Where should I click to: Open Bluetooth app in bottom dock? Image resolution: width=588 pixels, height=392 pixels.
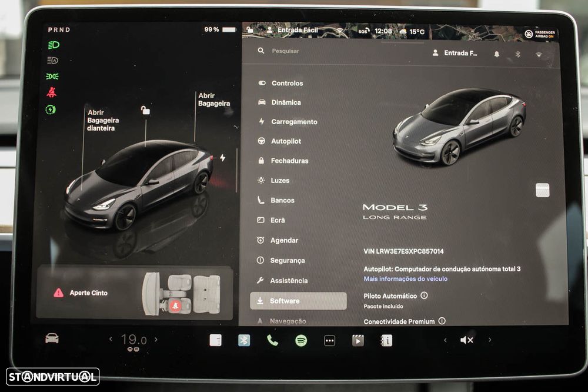tap(244, 340)
